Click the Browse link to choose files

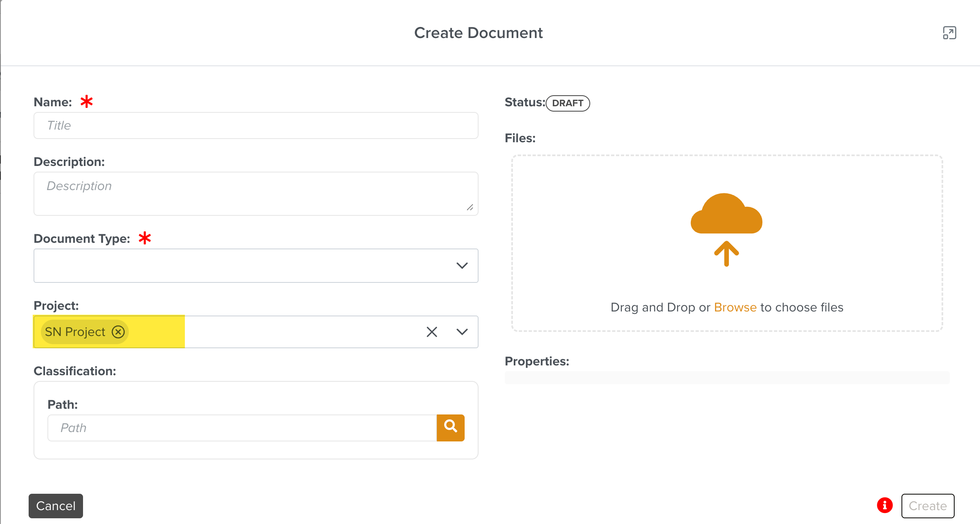(735, 307)
